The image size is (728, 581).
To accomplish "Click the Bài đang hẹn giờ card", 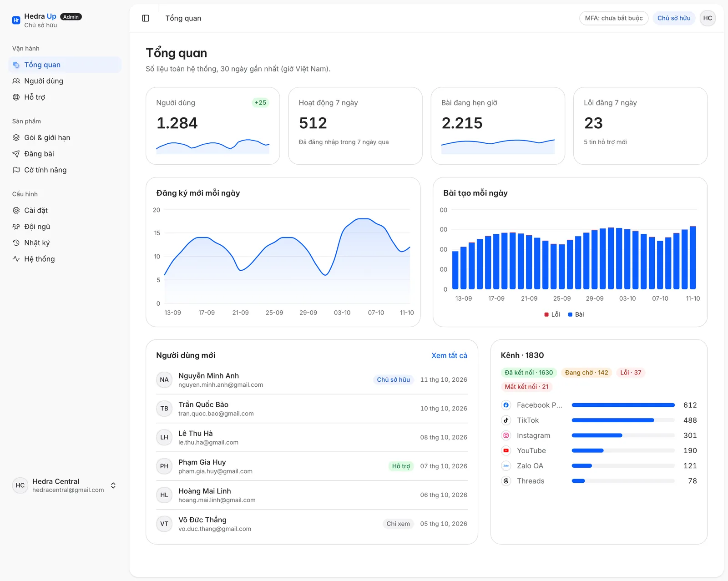I will click(498, 126).
